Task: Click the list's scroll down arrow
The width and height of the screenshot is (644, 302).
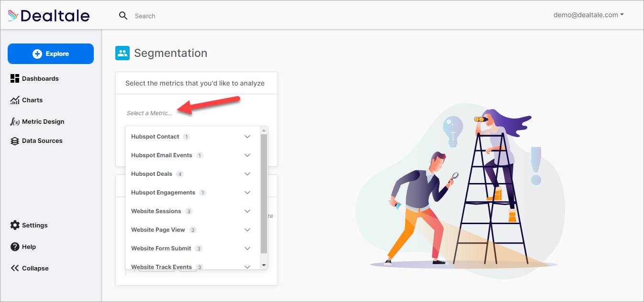Action: (264, 265)
